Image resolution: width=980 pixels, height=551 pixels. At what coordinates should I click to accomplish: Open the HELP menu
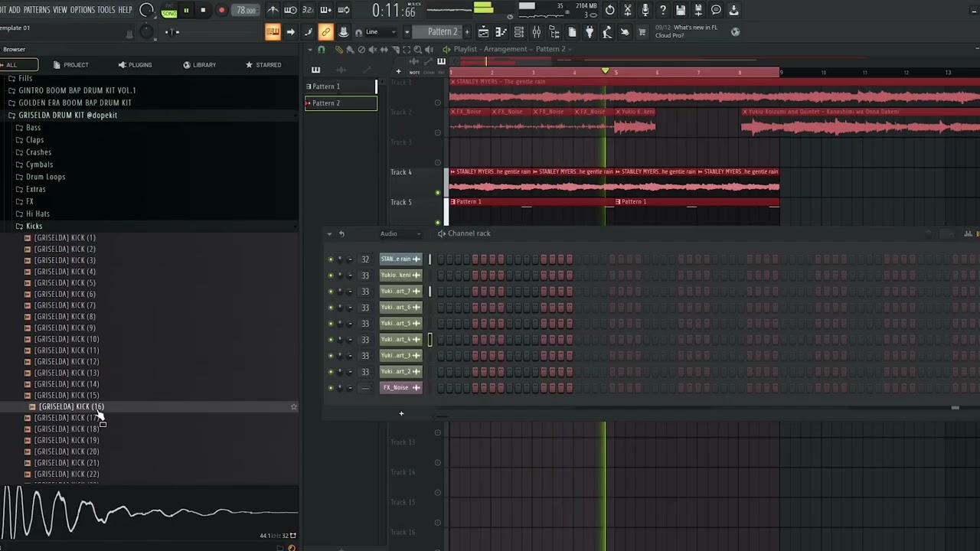click(x=126, y=10)
